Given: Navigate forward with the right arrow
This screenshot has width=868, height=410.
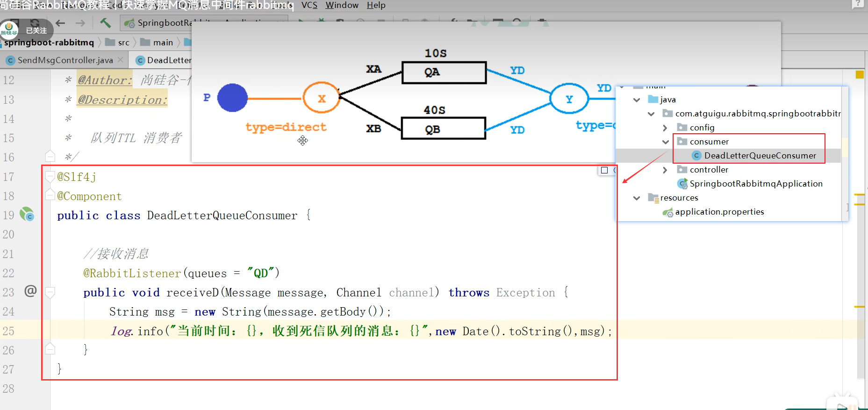Looking at the screenshot, I should pos(80,23).
